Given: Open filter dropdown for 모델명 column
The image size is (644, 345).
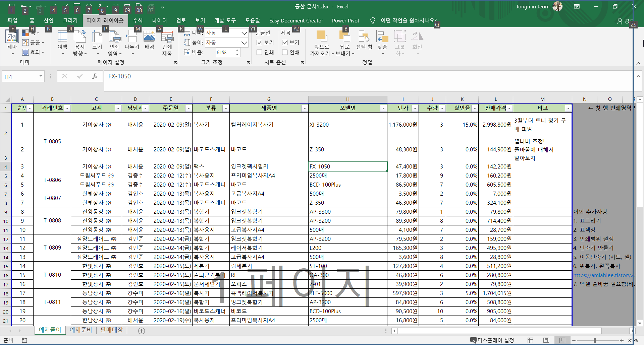Looking at the screenshot, I should tap(383, 108).
